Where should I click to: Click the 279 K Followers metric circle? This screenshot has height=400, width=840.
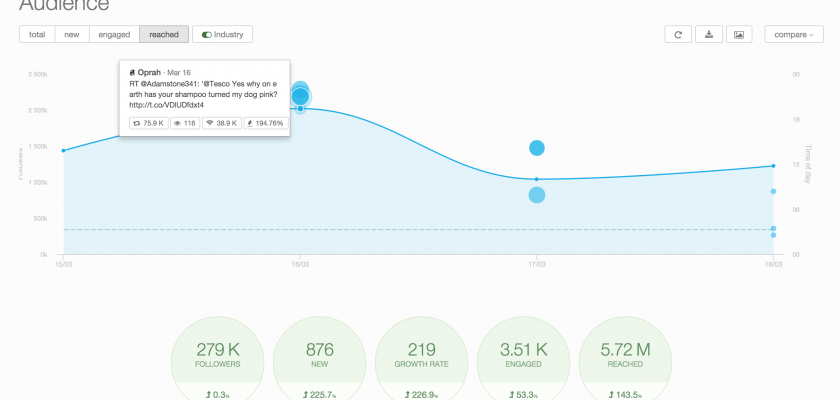[x=217, y=357]
